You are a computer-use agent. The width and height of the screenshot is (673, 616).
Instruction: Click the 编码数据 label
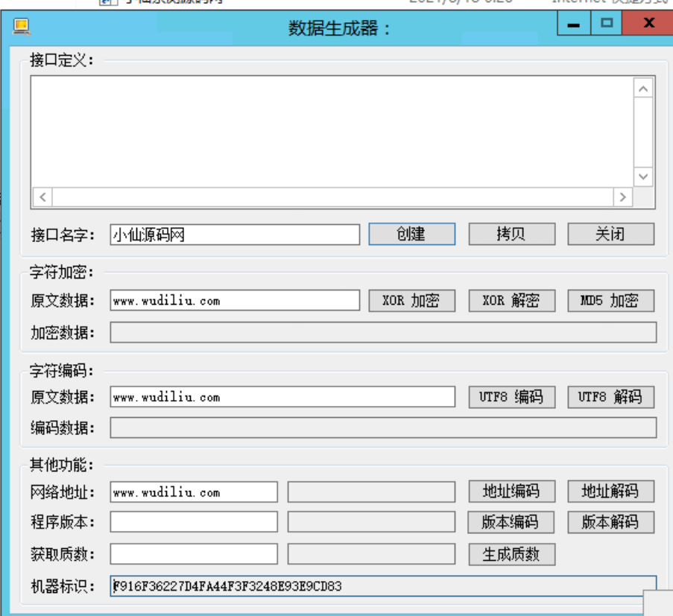tap(63, 428)
